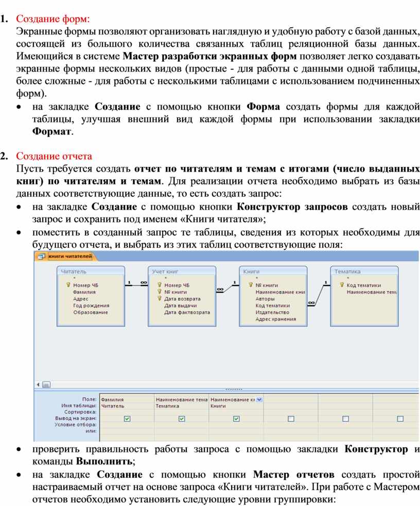Image resolution: width=420 pixels, height=506 pixels.
Task: Open the field dropdown arrow in the Наименование кн cell
Action: coord(259,399)
